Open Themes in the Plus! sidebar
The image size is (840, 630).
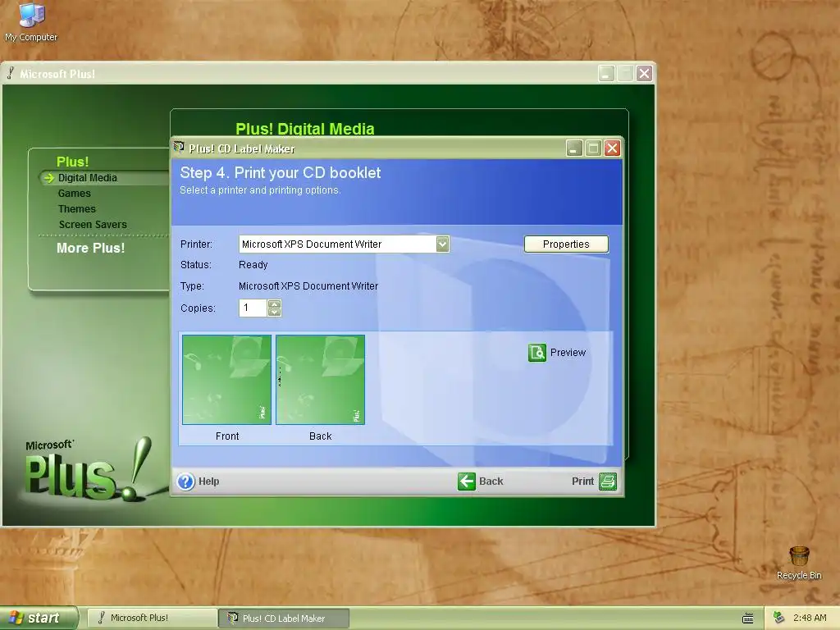[x=77, y=209]
